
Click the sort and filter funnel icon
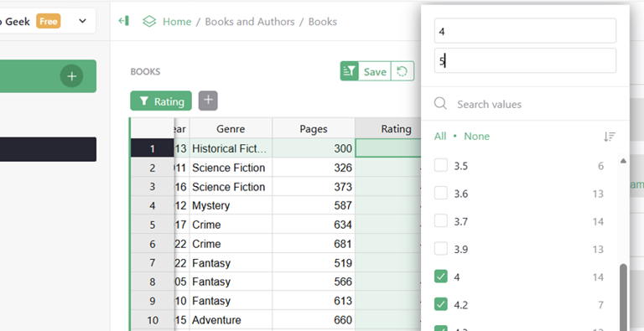(350, 71)
